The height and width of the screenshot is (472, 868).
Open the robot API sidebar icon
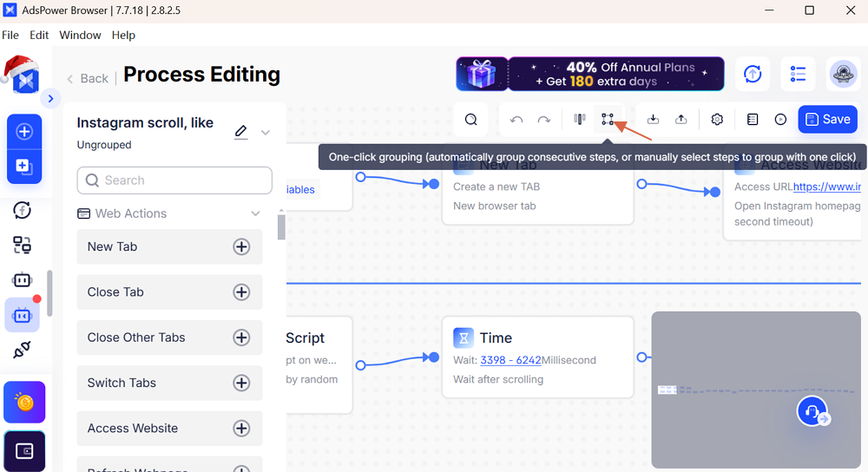[23, 280]
